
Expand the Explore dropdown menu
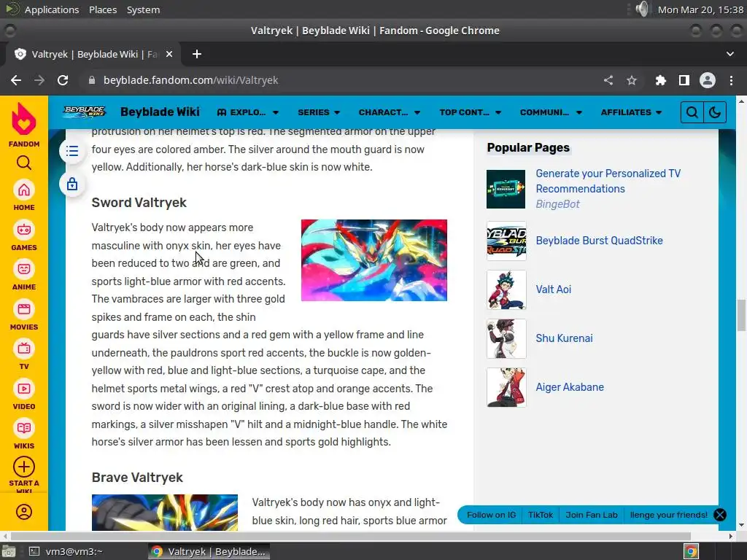coord(248,112)
